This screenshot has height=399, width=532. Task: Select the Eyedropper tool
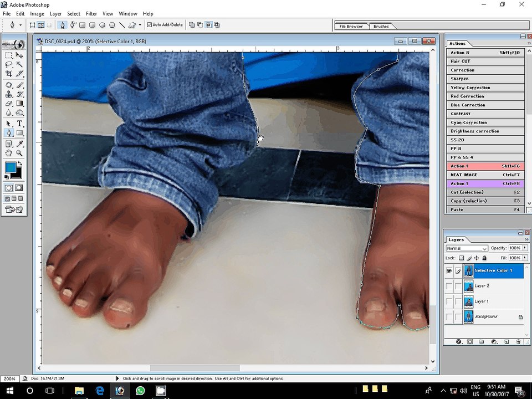click(19, 144)
